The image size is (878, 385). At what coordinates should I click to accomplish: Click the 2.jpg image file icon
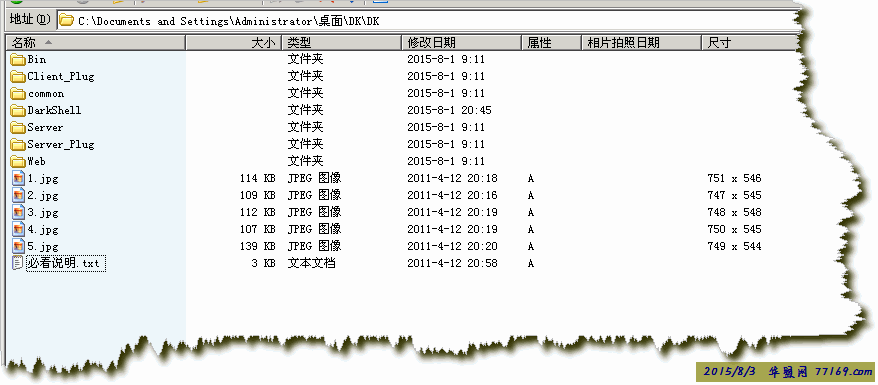[19, 195]
